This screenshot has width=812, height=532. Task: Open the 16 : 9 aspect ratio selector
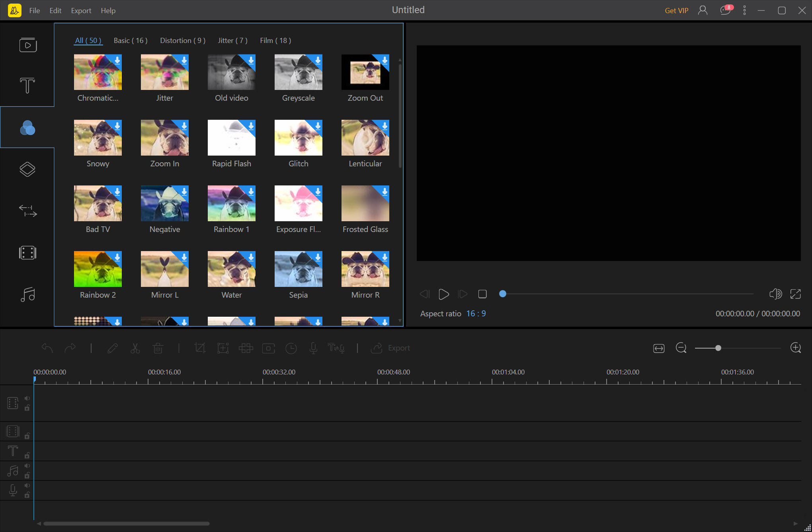[x=476, y=314]
